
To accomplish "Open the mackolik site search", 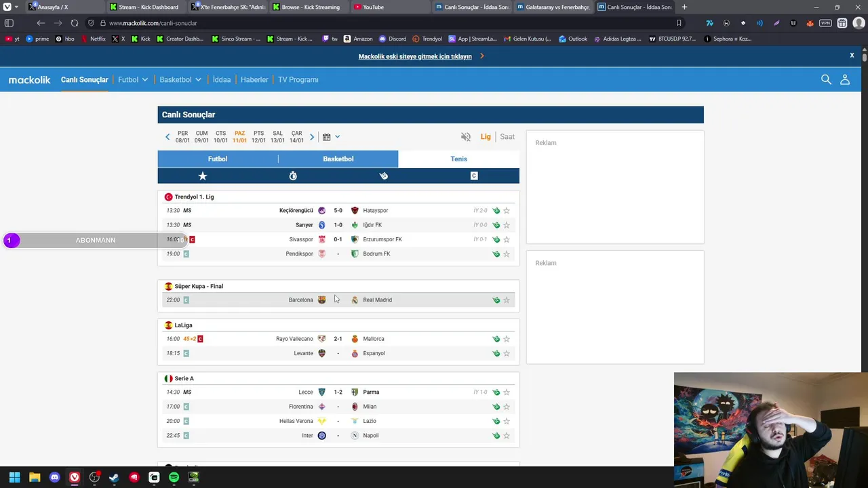I will (826, 79).
